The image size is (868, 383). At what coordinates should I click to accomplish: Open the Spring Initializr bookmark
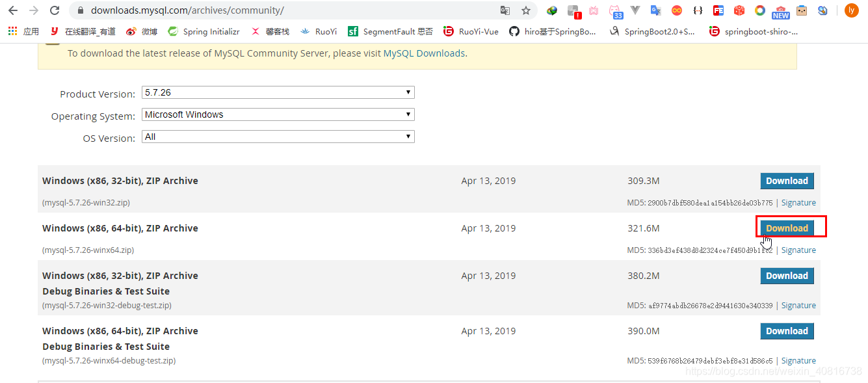(204, 31)
